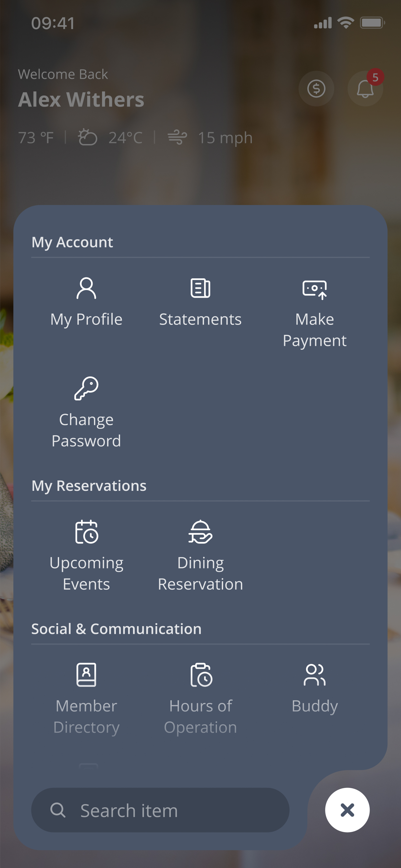
Task: Tap the Make Payment label
Action: coord(315,330)
